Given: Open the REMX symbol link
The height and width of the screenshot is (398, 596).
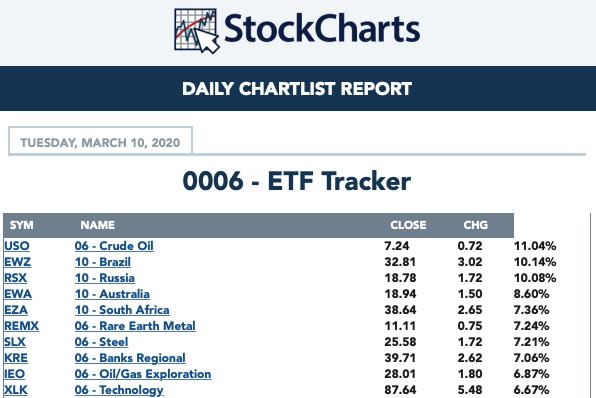Looking at the screenshot, I should [x=22, y=326].
